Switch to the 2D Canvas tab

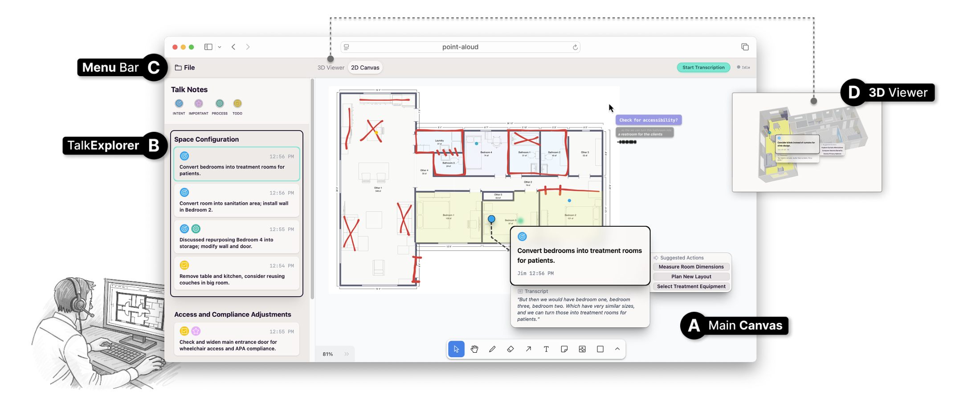365,68
